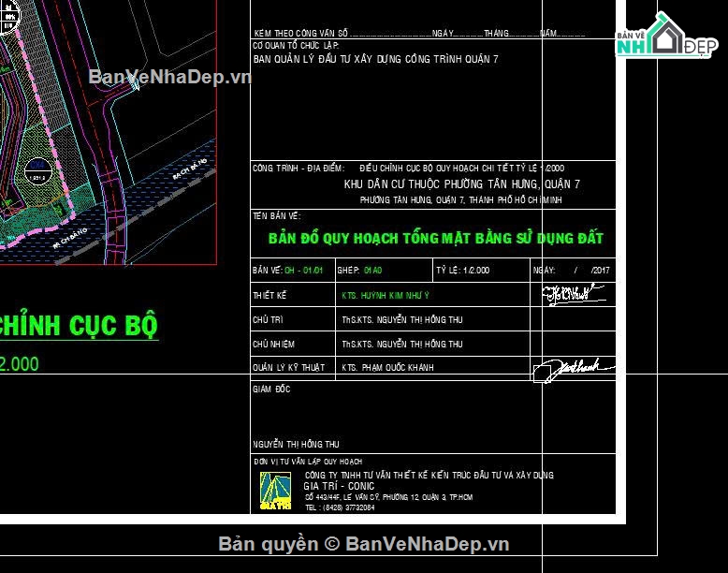Click the white arrow marker on the road
Image resolution: width=728 pixels, height=573 pixels.
(x=138, y=84)
